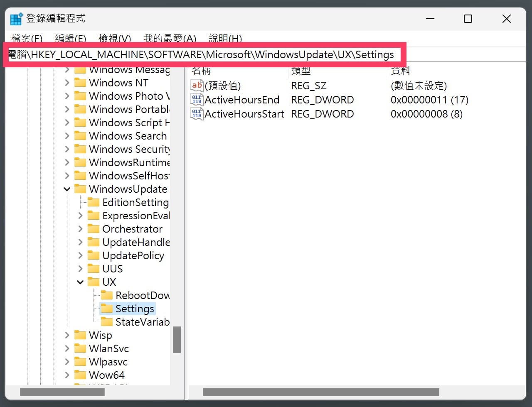Viewport: 532px width, 407px height.
Task: Click the Windows Portable folder icon
Action: click(x=80, y=109)
